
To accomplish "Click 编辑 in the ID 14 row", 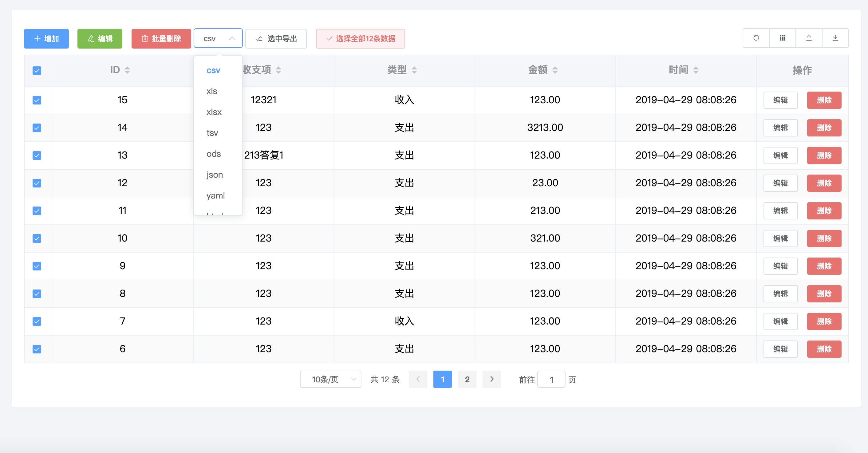I will [x=780, y=128].
